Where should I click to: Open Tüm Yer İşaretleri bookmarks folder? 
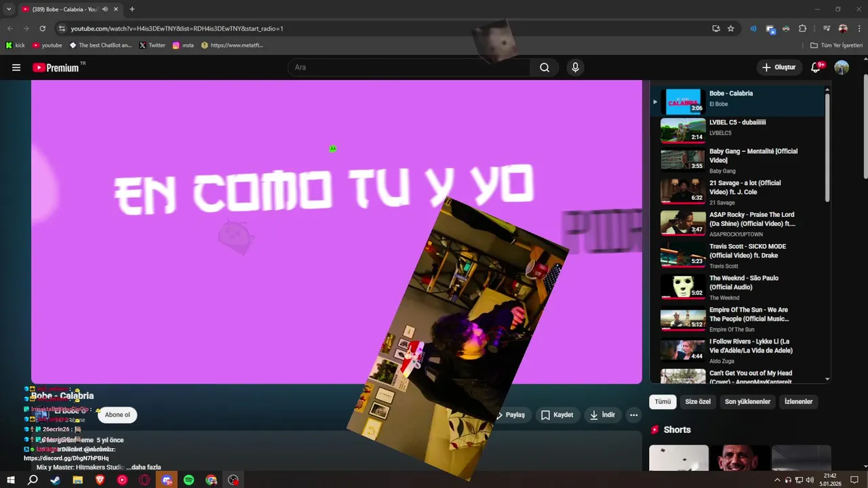coord(836,45)
